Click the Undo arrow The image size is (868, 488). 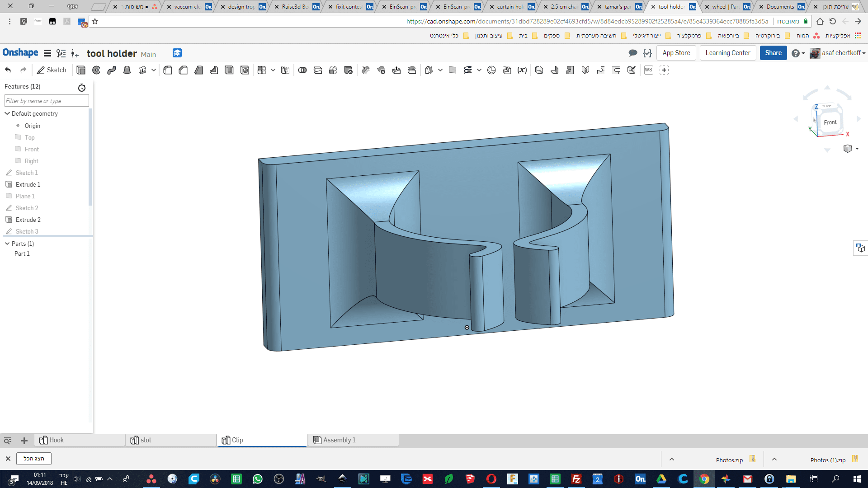8,70
